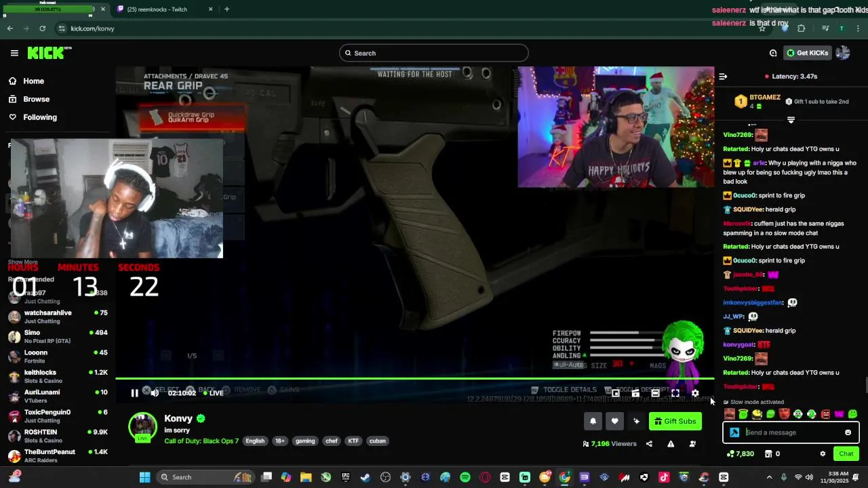Report stream warning icon
868x488 pixels.
tap(671, 444)
